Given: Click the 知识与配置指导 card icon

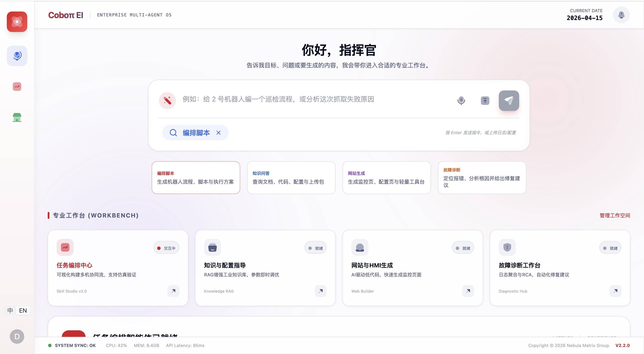Looking at the screenshot, I should click(213, 247).
